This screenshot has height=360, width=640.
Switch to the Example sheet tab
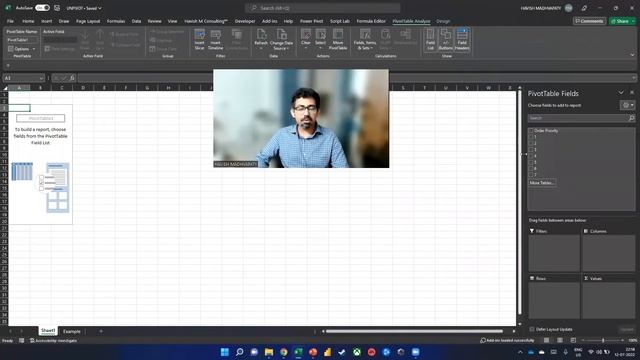tap(72, 331)
